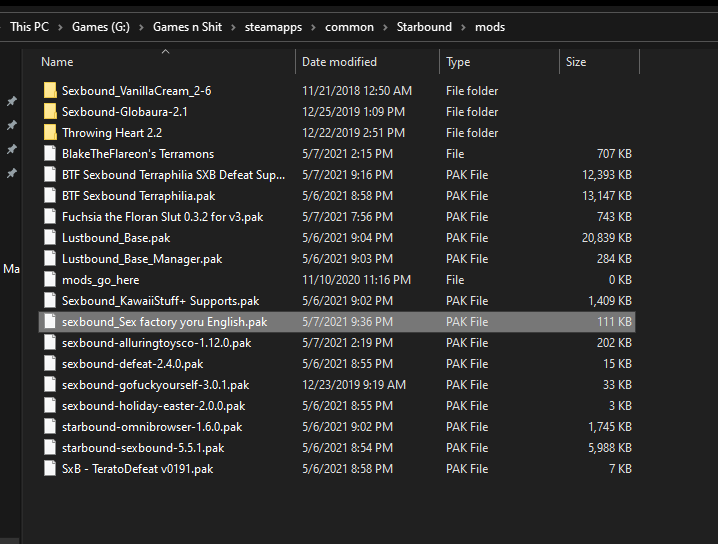Navigate to common breadcrumb folder
Screen dimensions: 718x544
(x=349, y=27)
